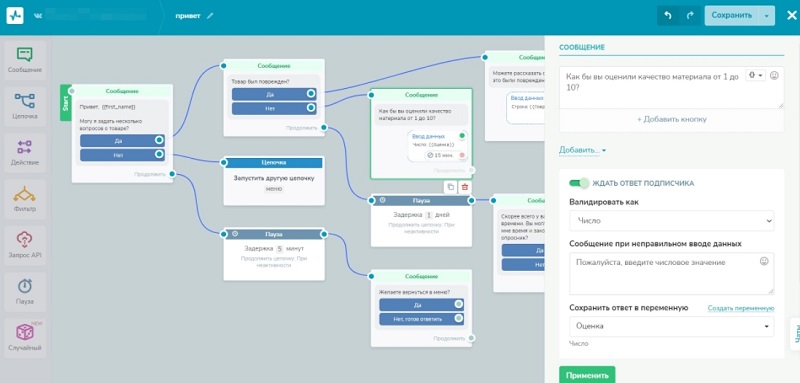
Task: Open the variable insert braces dropdown
Action: pos(756,75)
